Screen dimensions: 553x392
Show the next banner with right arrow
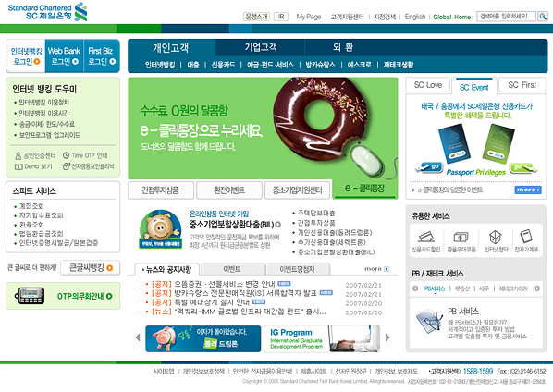pyautogui.click(x=387, y=337)
